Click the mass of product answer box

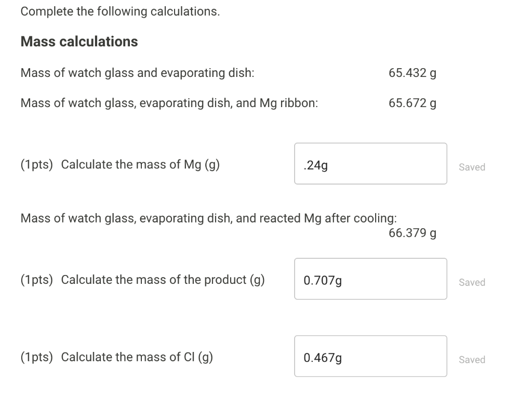point(370,279)
